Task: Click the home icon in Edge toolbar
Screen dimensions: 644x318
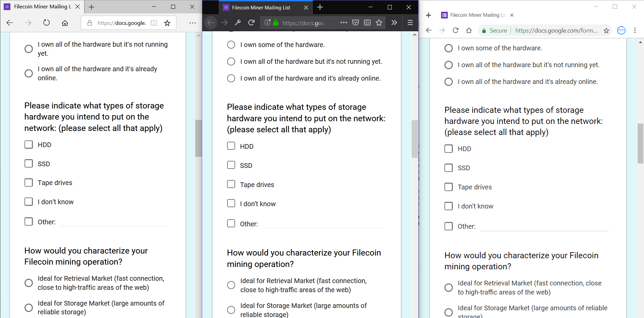Action: [x=65, y=23]
